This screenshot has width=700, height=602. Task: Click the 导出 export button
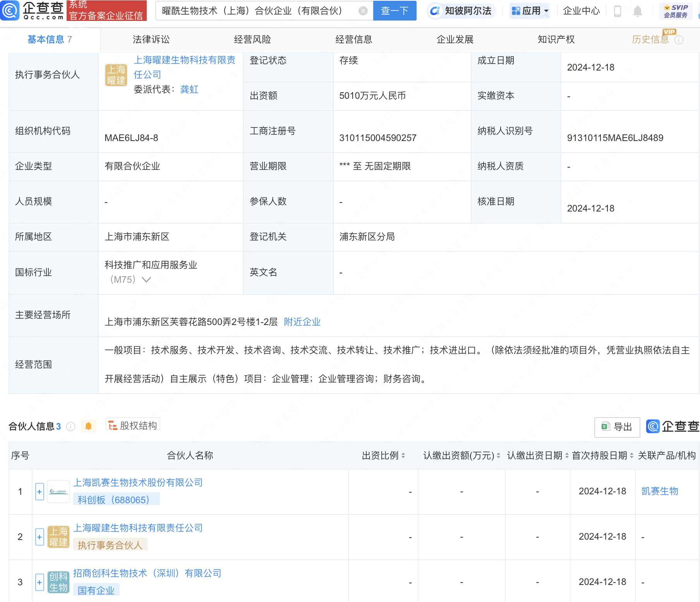coord(617,427)
